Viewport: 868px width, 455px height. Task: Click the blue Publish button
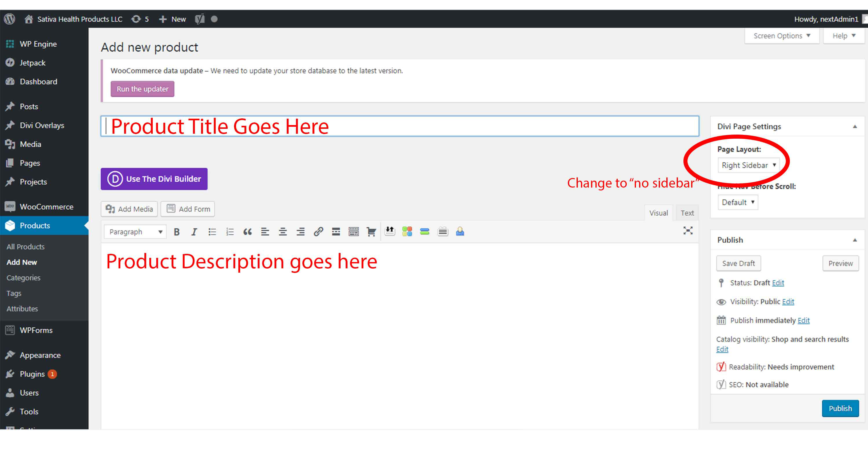pyautogui.click(x=840, y=408)
